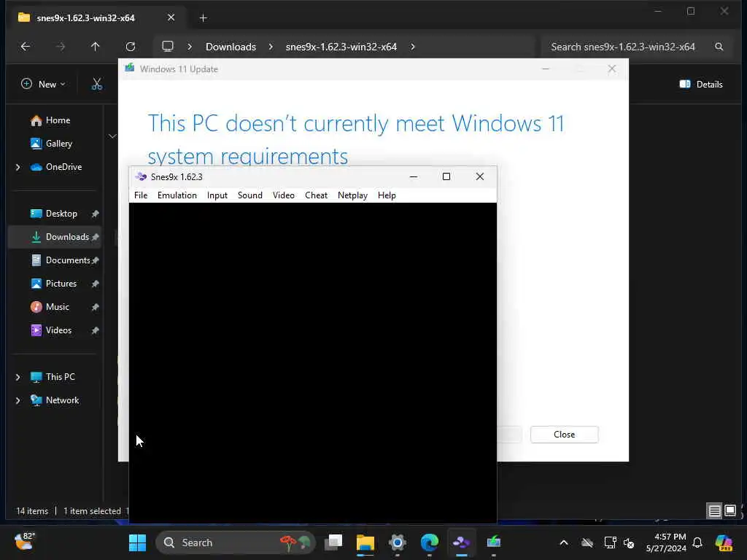The image size is (747, 560).
Task: Select snes9x-1.62.3-win32-x64 breadcrumb segment
Action: point(341,47)
